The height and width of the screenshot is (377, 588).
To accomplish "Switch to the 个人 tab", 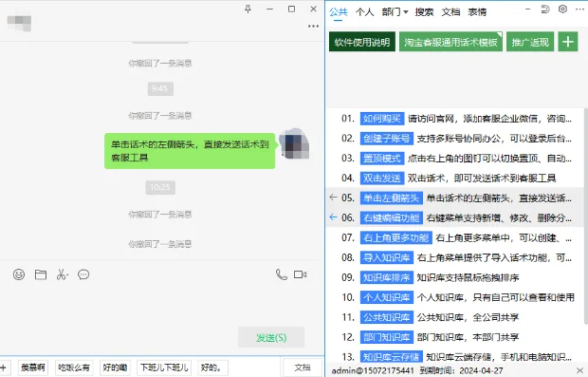I will (364, 12).
